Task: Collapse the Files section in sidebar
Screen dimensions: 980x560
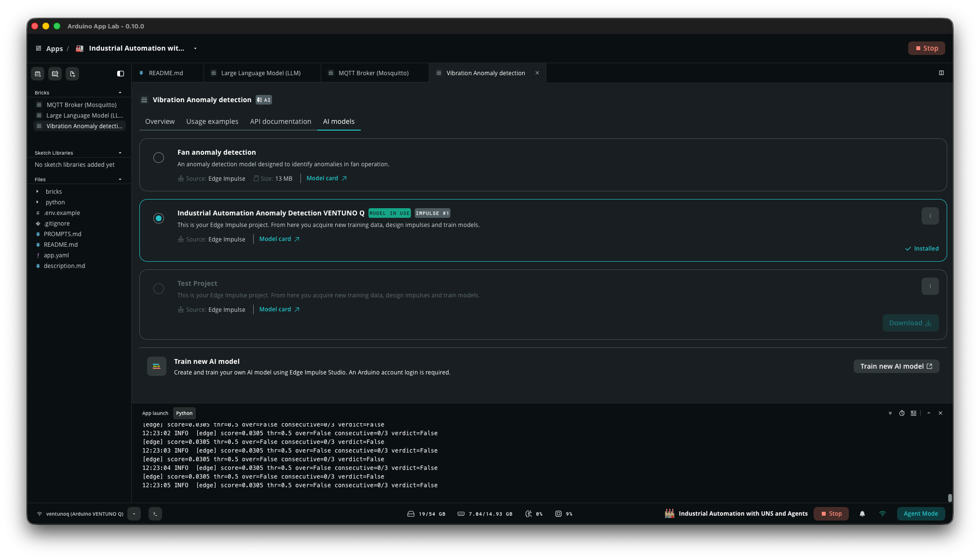Action: point(120,179)
